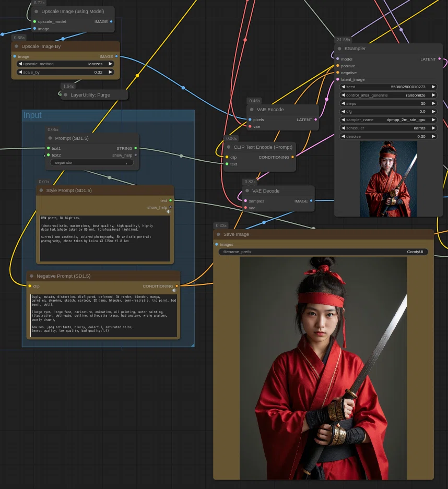This screenshot has height=489, width=448.
Task: Click the CONDITIONING output port on Negative Prompt
Action: pyautogui.click(x=177, y=286)
